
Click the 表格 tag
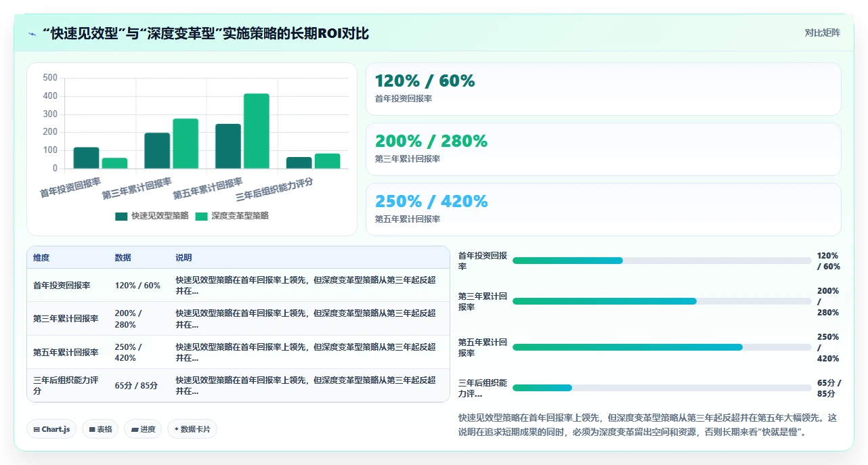point(100,429)
